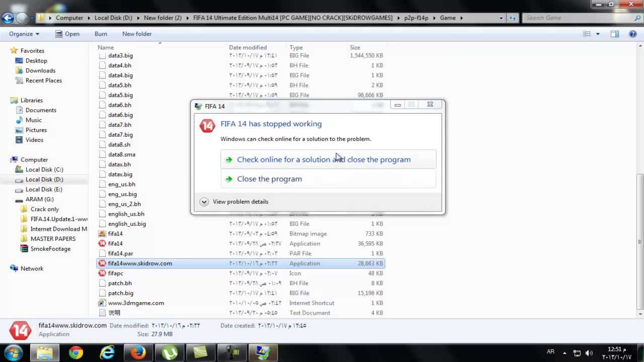Click New folder in the toolbar
This screenshot has width=644, height=362.
(137, 34)
